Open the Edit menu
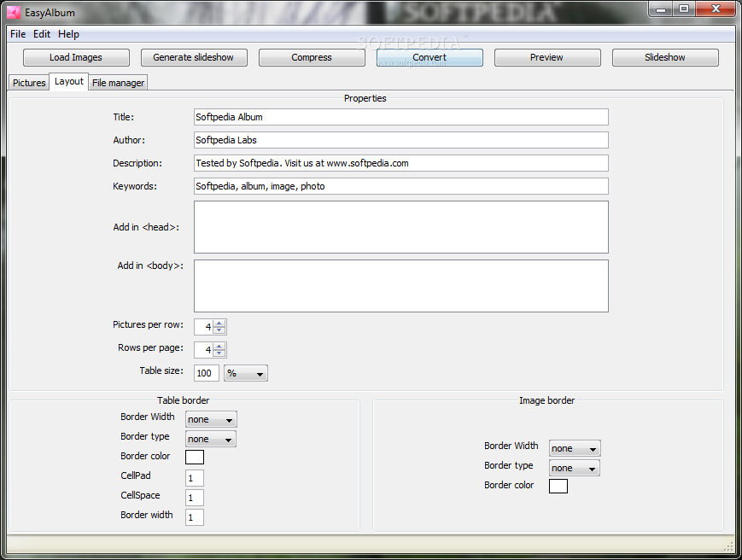The width and height of the screenshot is (742, 560). pyautogui.click(x=42, y=34)
